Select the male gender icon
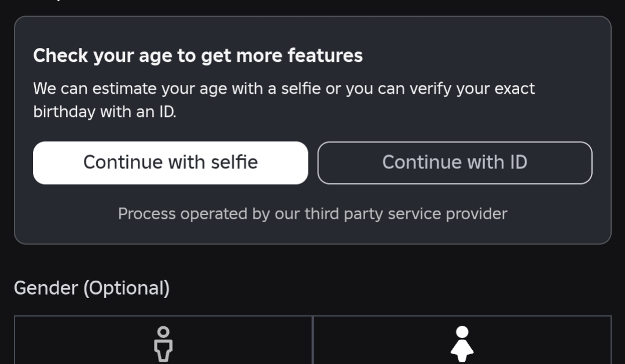 [x=164, y=344]
